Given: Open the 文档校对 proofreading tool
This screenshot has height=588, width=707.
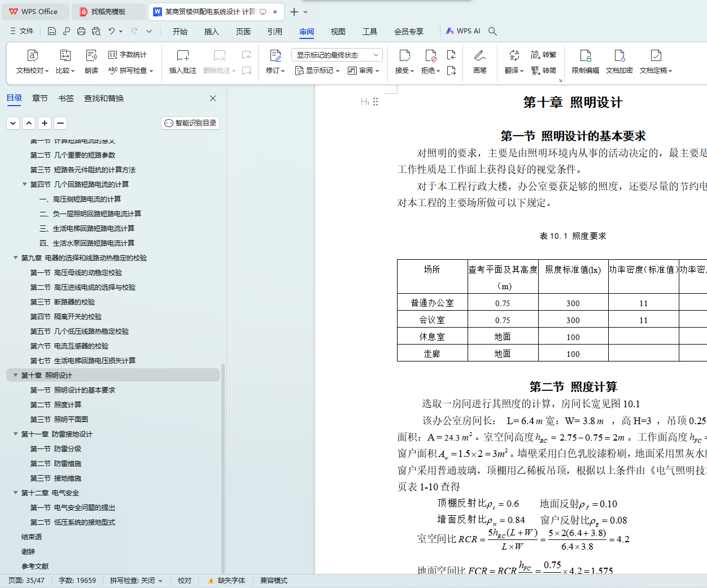Looking at the screenshot, I should [33, 62].
